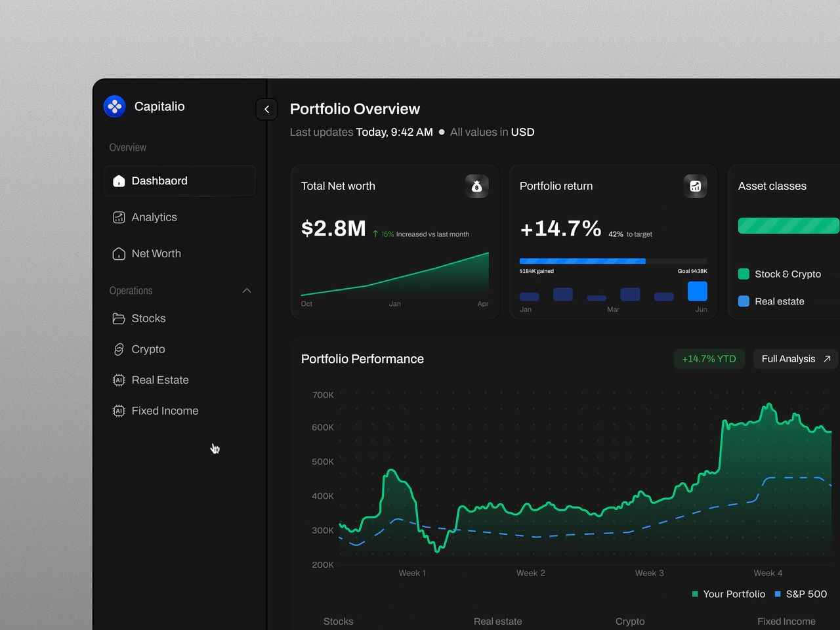Click the Portfolio Performance line chart

[585, 478]
